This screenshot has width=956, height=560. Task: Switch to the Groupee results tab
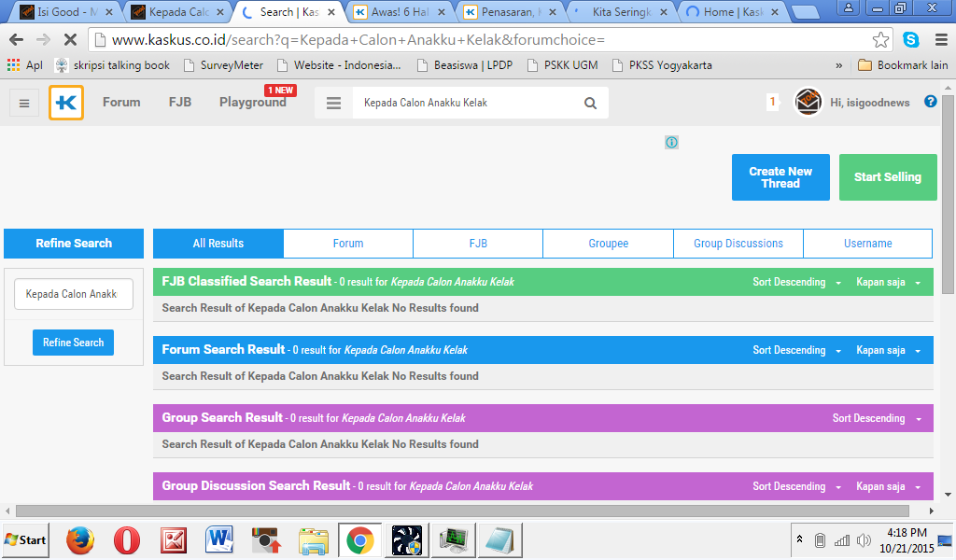click(x=609, y=244)
